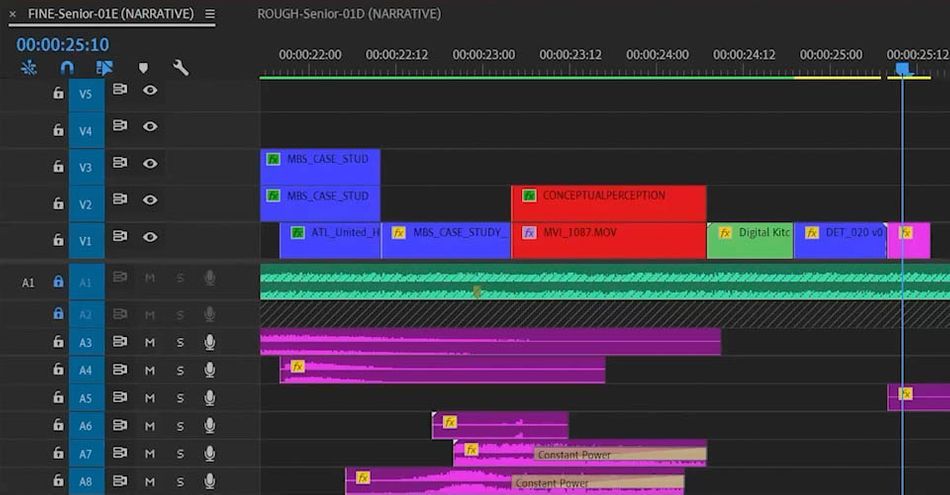
Task: Toggle track lock for V5
Action: [x=58, y=93]
